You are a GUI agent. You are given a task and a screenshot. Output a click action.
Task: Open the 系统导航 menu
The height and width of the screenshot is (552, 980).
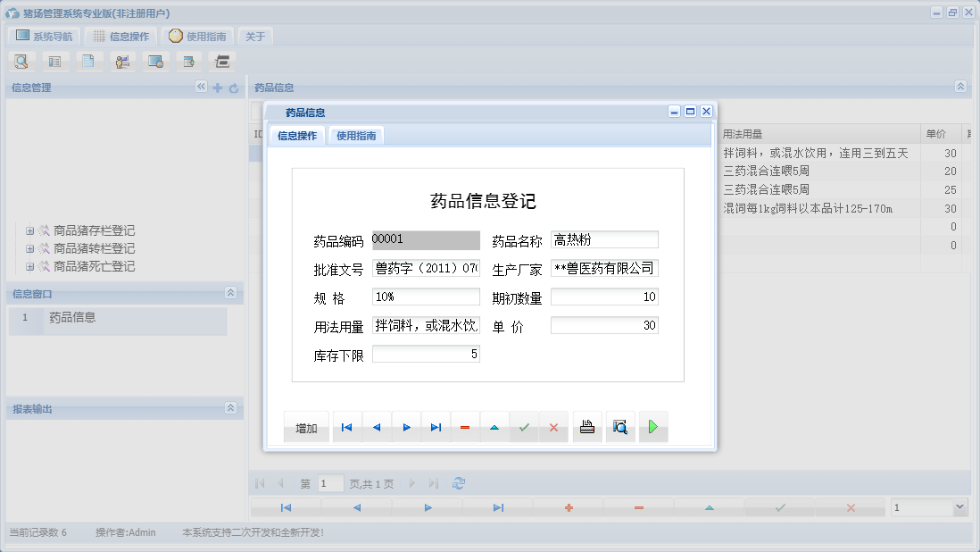point(43,36)
